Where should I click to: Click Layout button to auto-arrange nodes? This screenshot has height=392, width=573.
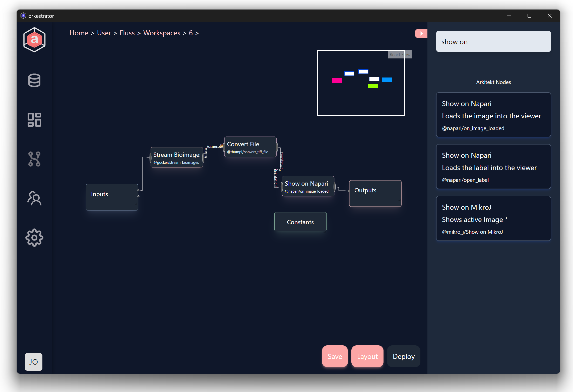pyautogui.click(x=367, y=356)
